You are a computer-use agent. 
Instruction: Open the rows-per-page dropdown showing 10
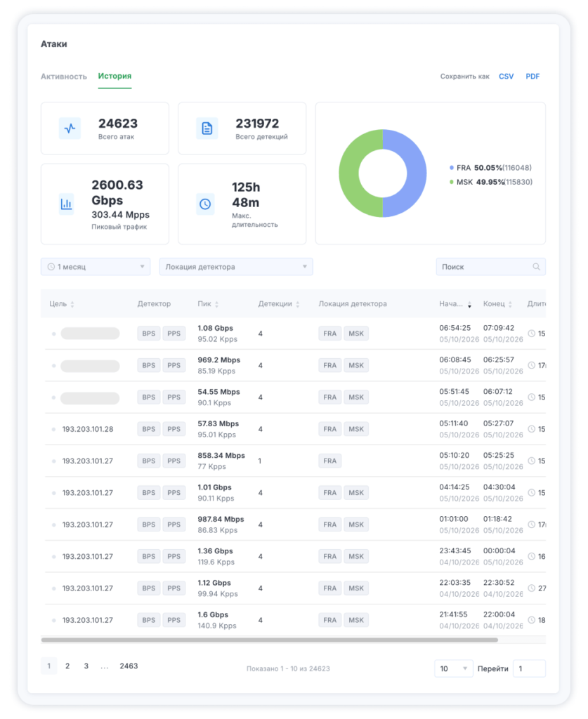tap(453, 668)
